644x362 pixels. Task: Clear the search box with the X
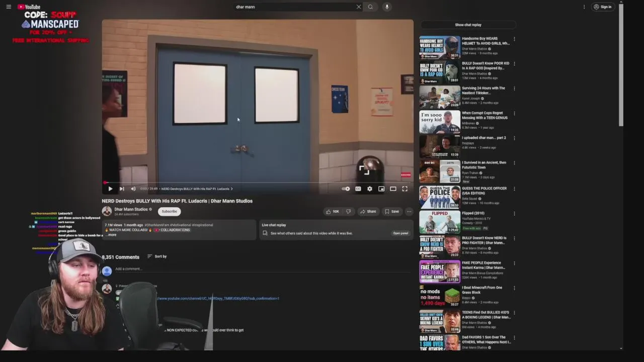(x=359, y=7)
